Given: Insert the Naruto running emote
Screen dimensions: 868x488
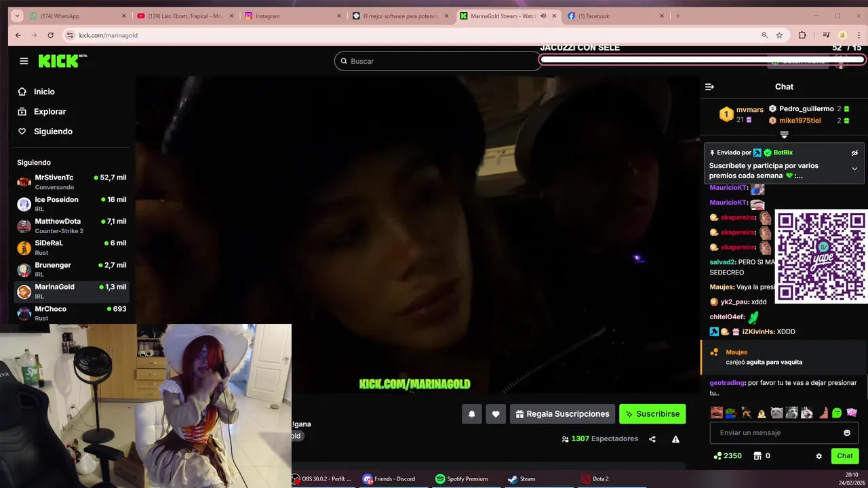Looking at the screenshot, I should (x=747, y=413).
